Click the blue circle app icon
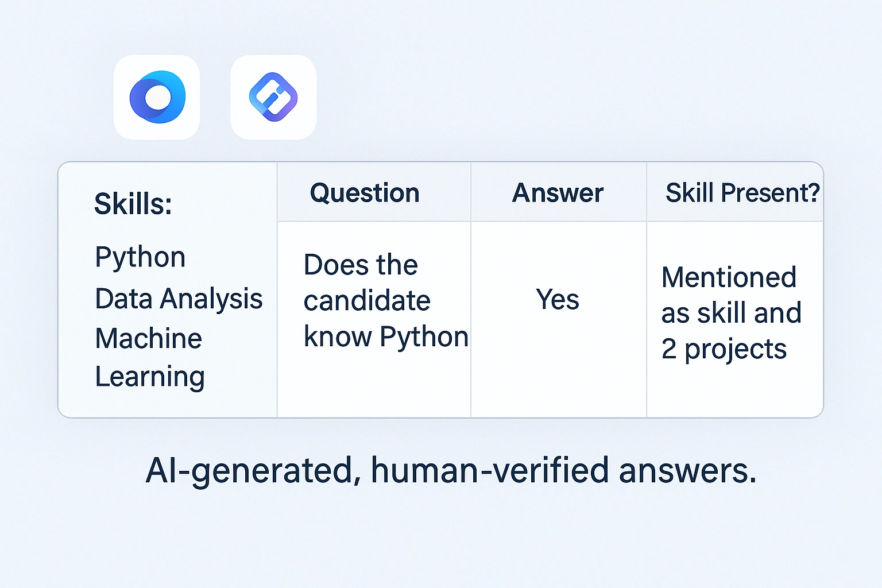Image resolution: width=882 pixels, height=588 pixels. tap(157, 97)
